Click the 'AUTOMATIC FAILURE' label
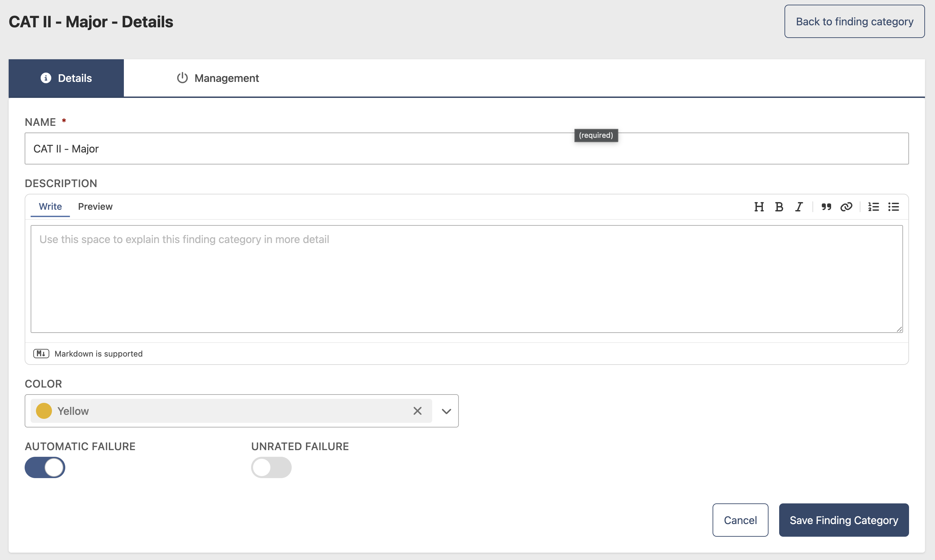This screenshot has height=560, width=935. click(x=80, y=446)
